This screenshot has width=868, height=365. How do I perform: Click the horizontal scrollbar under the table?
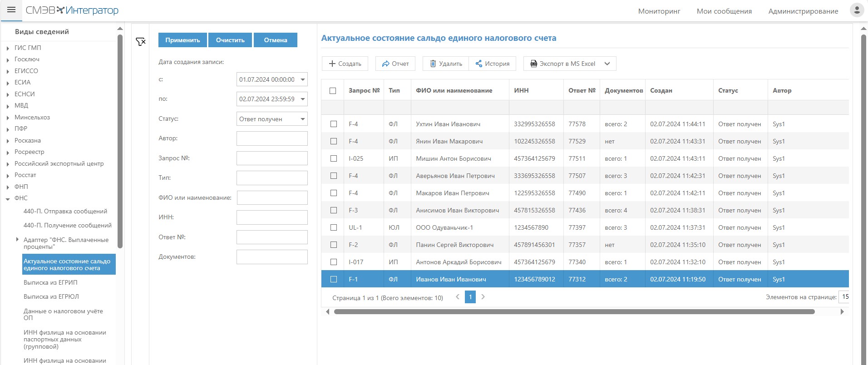pyautogui.click(x=574, y=312)
